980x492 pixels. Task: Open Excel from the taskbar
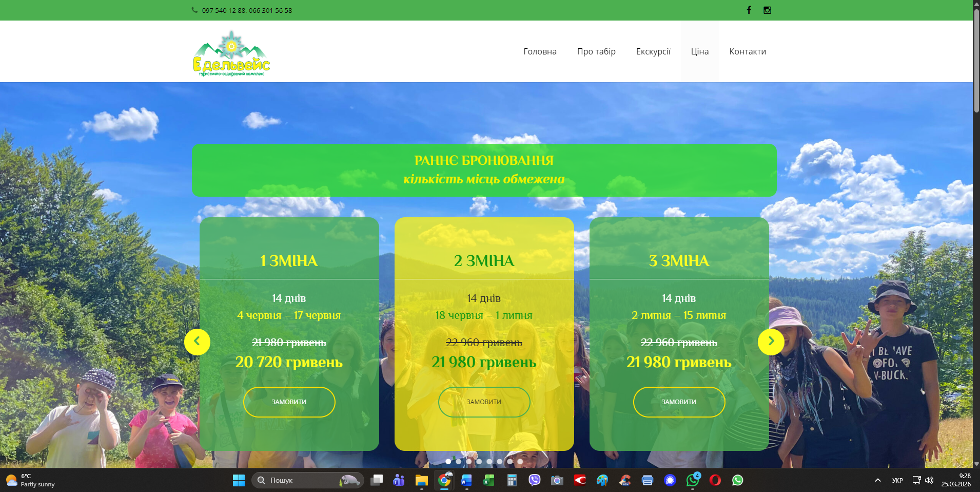tap(488, 480)
